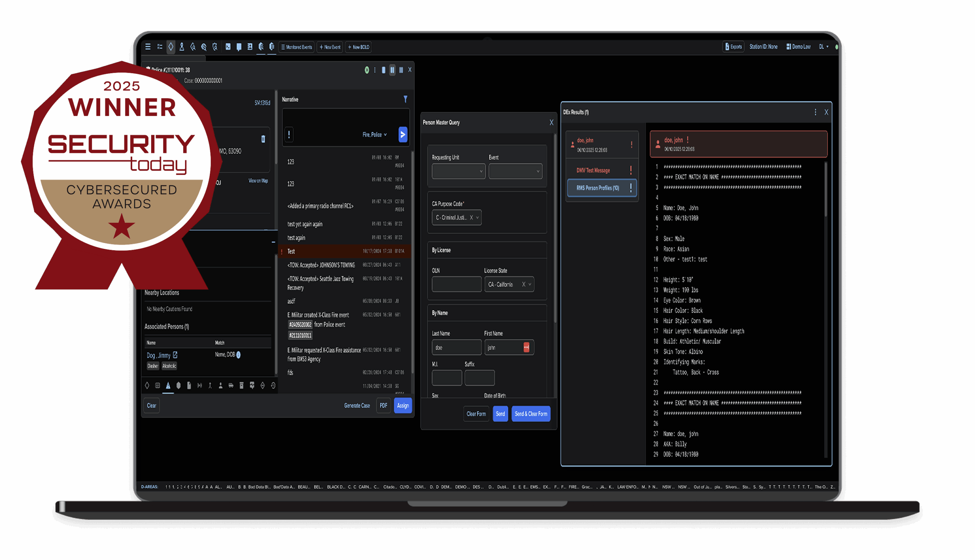Open the Dog, Jimmy person link

[x=158, y=356]
